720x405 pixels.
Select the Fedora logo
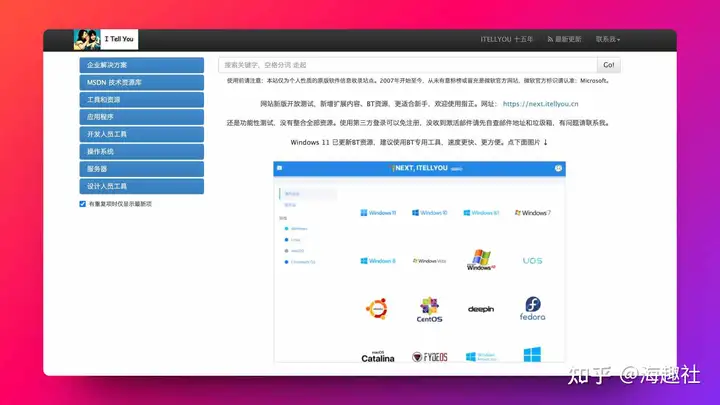[532, 309]
